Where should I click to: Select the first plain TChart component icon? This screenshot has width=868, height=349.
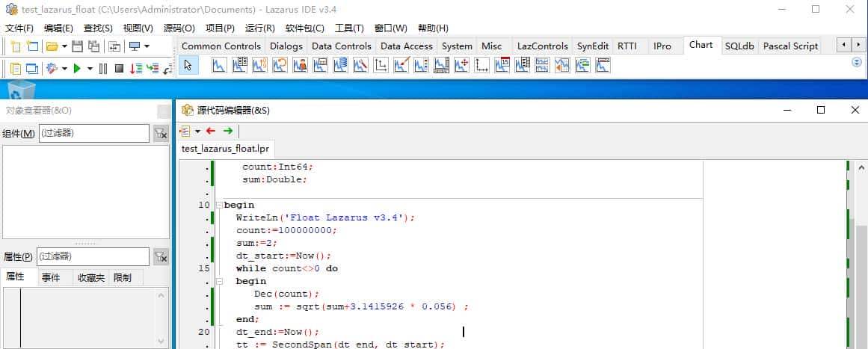tap(219, 65)
